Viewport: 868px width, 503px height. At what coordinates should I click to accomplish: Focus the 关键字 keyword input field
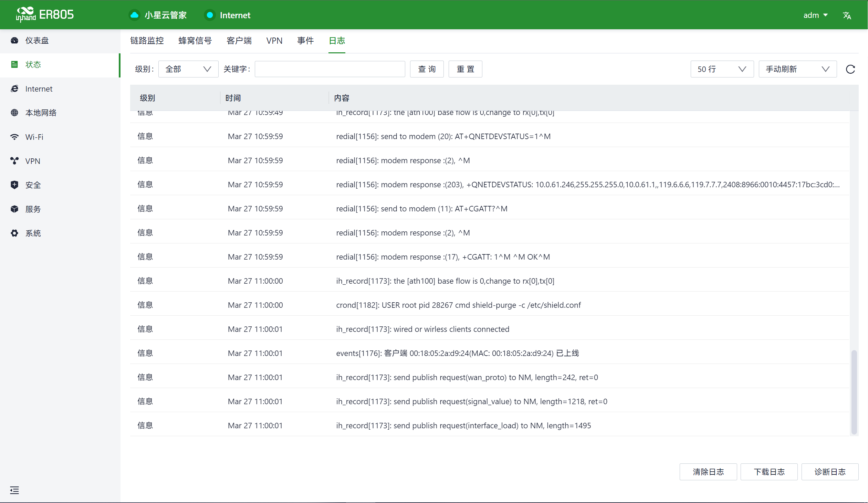330,69
